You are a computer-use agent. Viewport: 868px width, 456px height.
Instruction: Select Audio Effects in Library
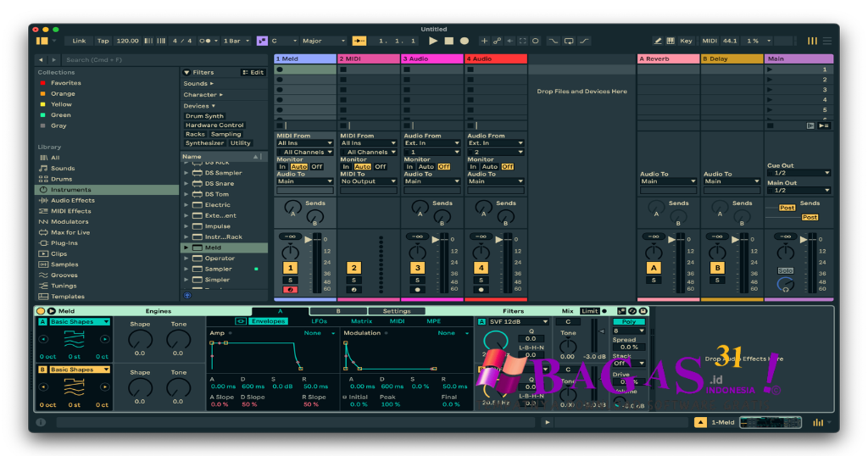pyautogui.click(x=73, y=200)
